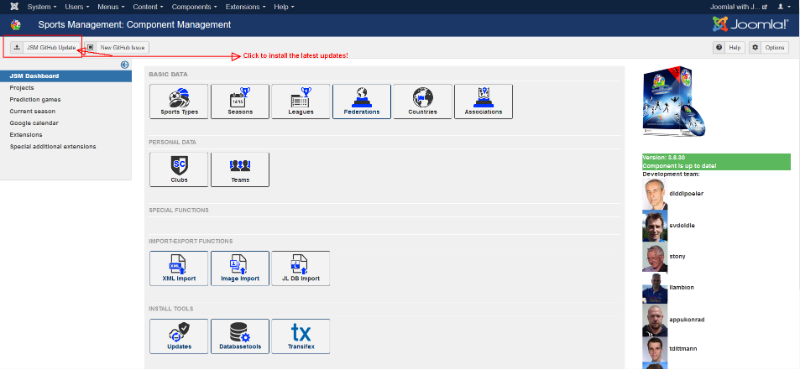
Task: Open the Users menu
Action: pos(77,7)
